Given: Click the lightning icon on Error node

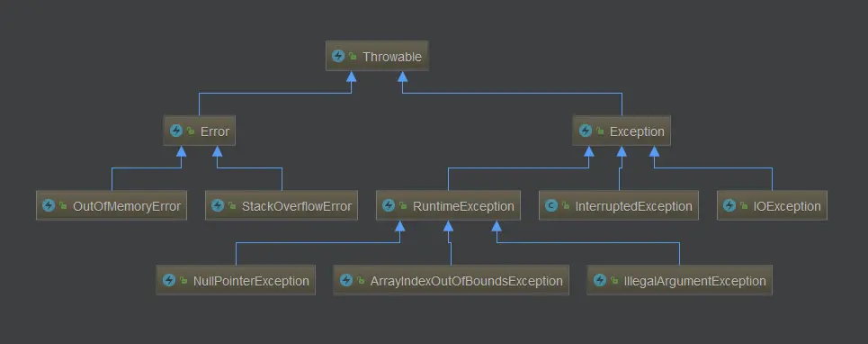Looking at the screenshot, I should pos(176,131).
